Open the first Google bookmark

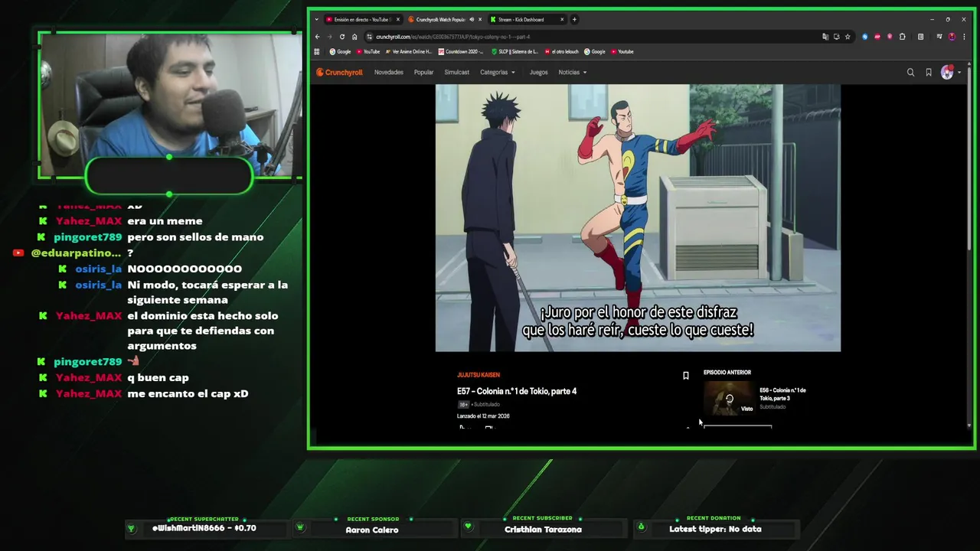point(340,52)
